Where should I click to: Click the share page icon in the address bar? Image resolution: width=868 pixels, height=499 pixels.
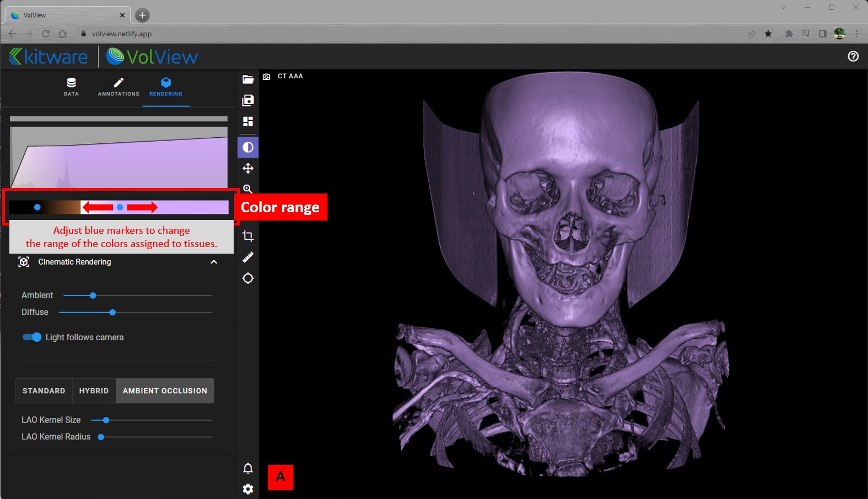[751, 34]
